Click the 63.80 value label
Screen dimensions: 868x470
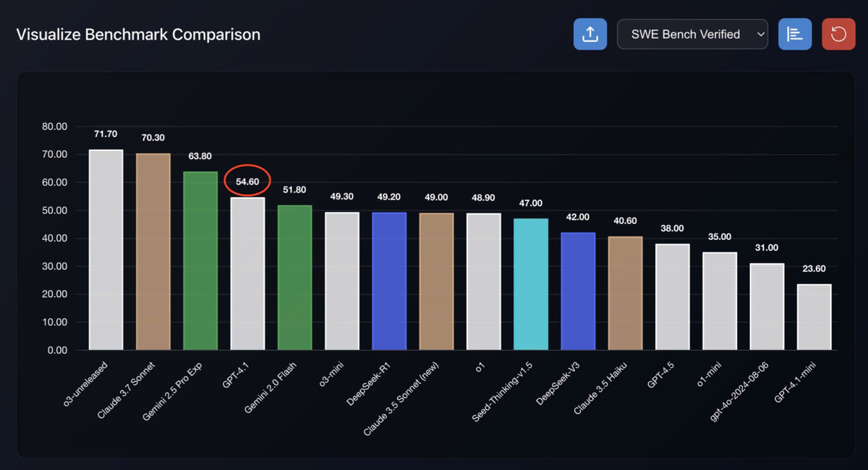200,155
